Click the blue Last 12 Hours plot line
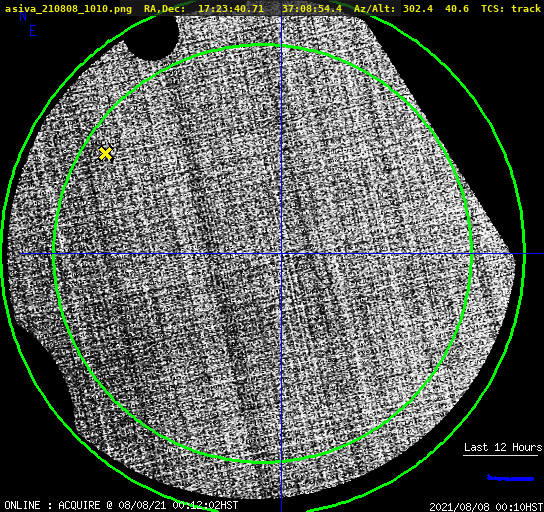The height and width of the screenshot is (512, 544). tap(510, 478)
